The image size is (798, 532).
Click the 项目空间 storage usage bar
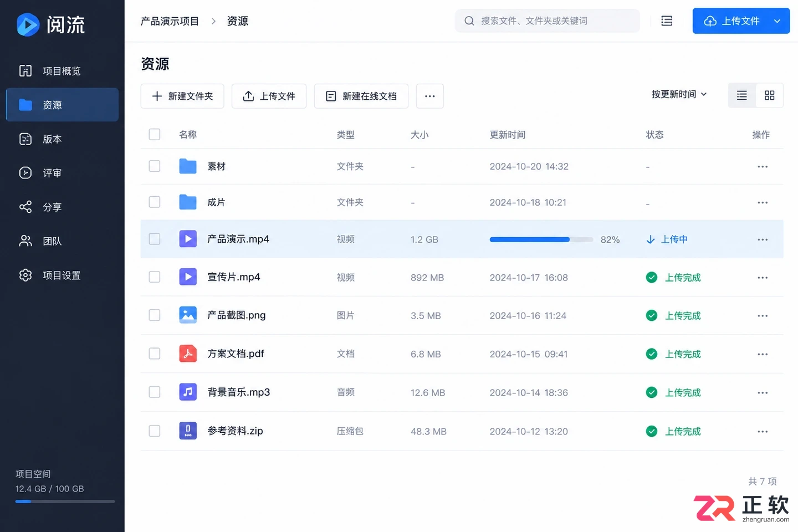click(x=65, y=502)
